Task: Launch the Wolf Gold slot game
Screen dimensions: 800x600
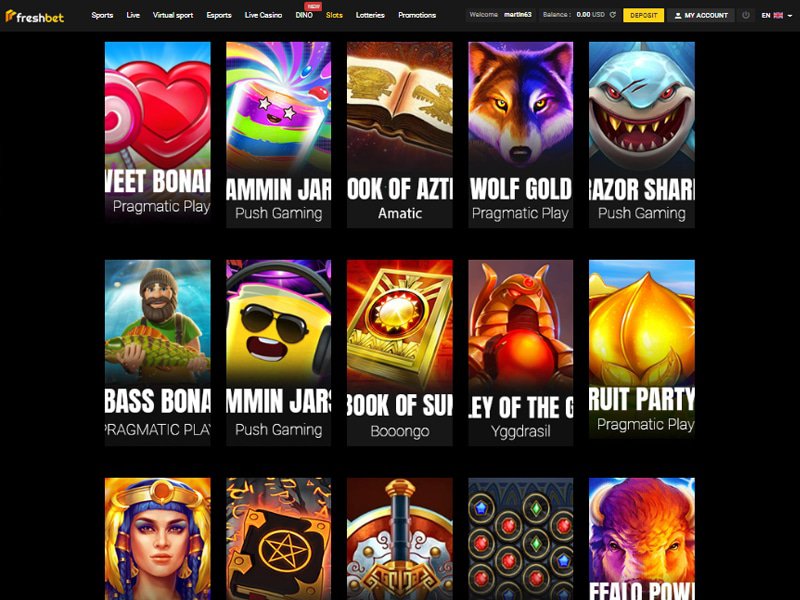Action: pyautogui.click(x=520, y=135)
